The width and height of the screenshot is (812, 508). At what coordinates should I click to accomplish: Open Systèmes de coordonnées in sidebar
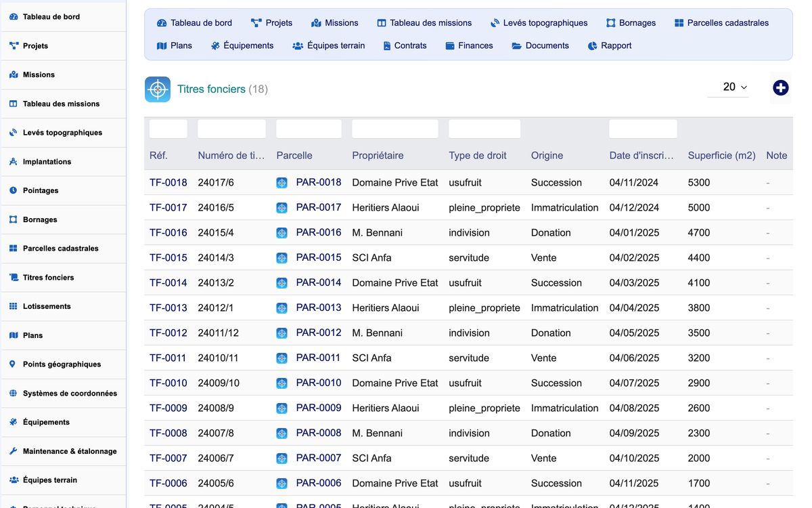click(x=63, y=394)
